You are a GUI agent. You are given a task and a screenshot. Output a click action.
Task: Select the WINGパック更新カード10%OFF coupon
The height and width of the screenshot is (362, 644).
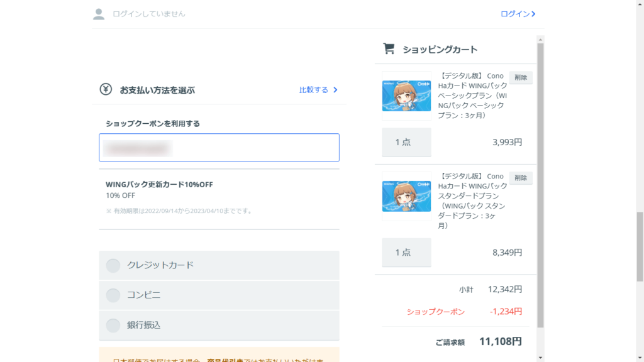click(219, 199)
